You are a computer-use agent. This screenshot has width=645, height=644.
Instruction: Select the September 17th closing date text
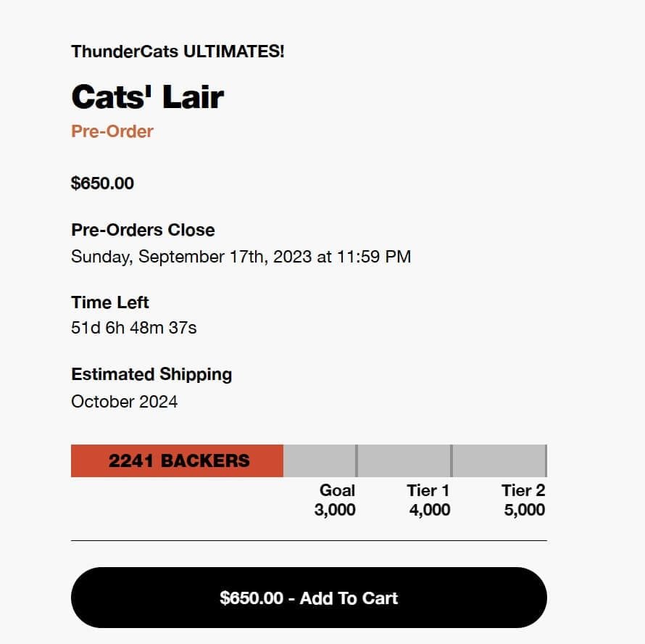[x=241, y=256]
